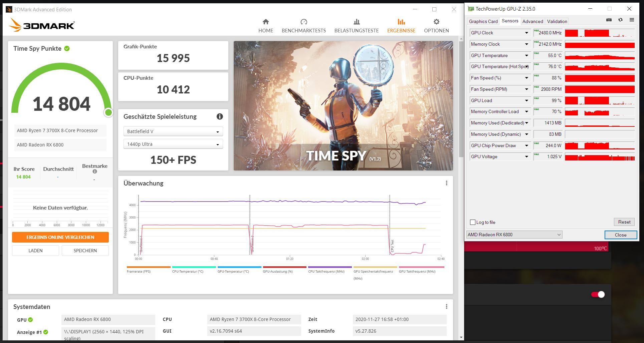Open the Memory Controller Load dropdown

(526, 111)
